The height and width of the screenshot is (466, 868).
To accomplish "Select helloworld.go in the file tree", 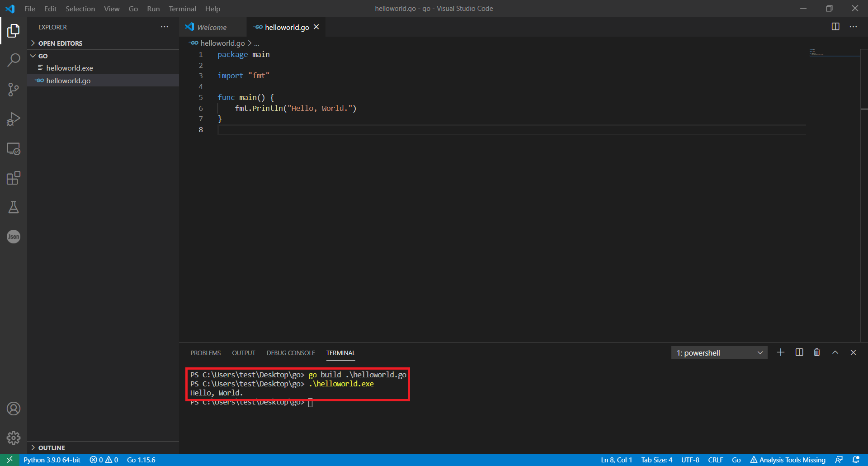I will (x=103, y=81).
